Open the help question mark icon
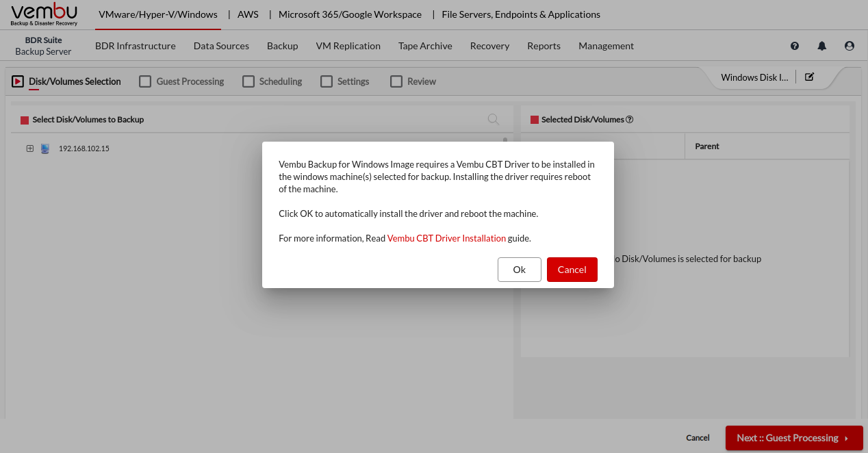Image resolution: width=868 pixels, height=453 pixels. click(795, 46)
